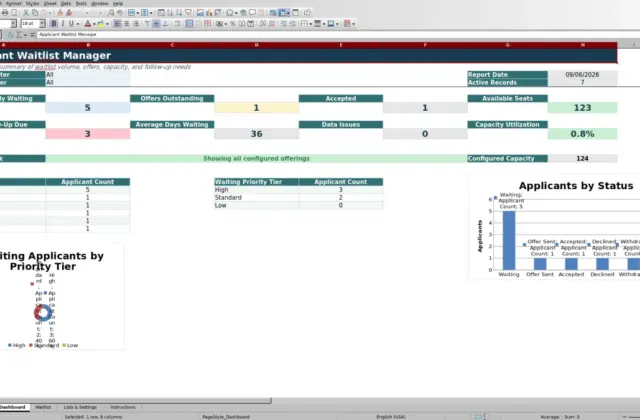Open the Insert Column dropdown arrow
The width and height of the screenshot is (640, 420).
[x=151, y=13]
